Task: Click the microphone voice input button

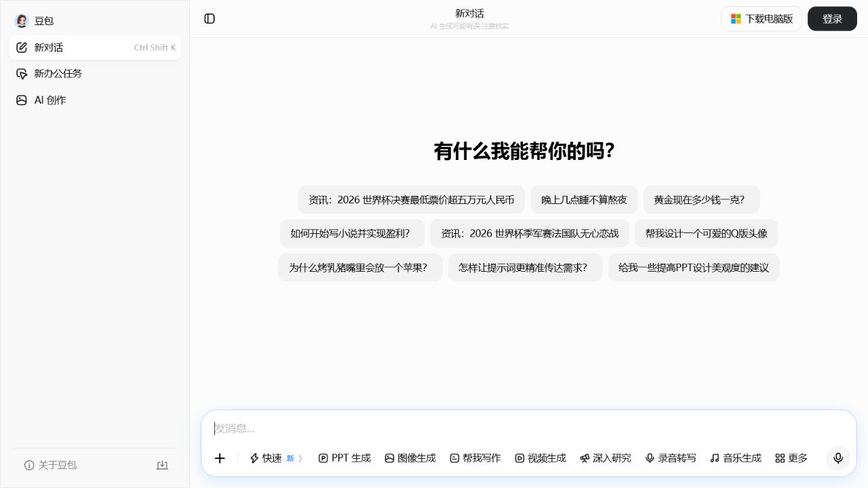Action: pos(838,458)
